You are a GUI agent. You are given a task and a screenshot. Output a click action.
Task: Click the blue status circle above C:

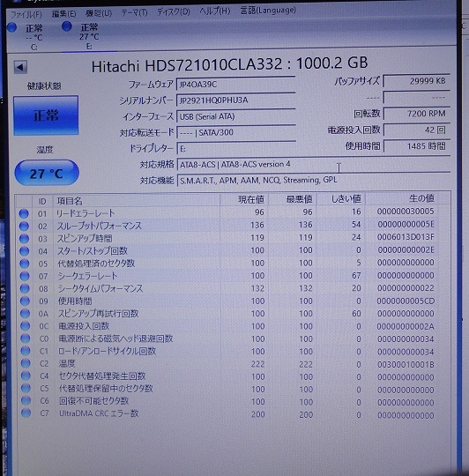[11, 27]
